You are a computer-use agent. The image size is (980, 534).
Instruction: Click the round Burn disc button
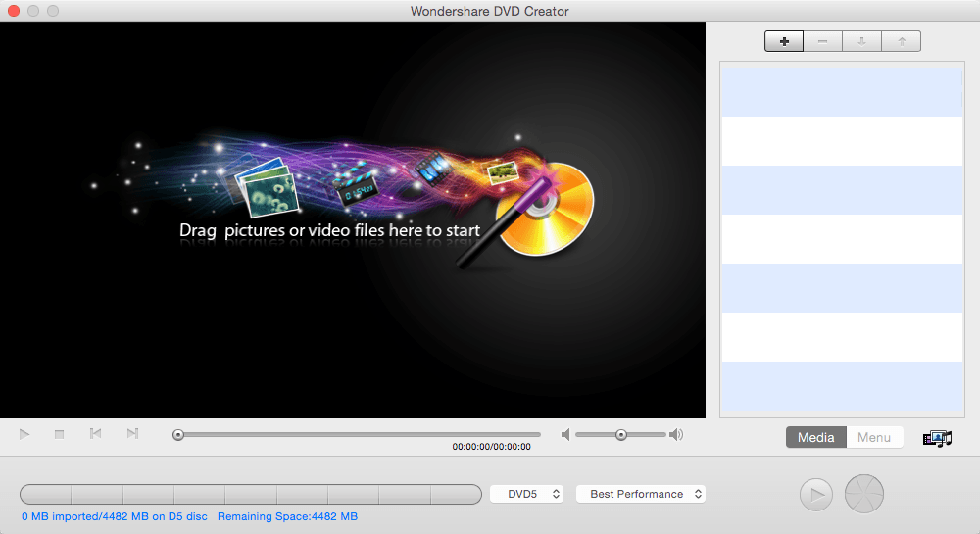tap(864, 494)
